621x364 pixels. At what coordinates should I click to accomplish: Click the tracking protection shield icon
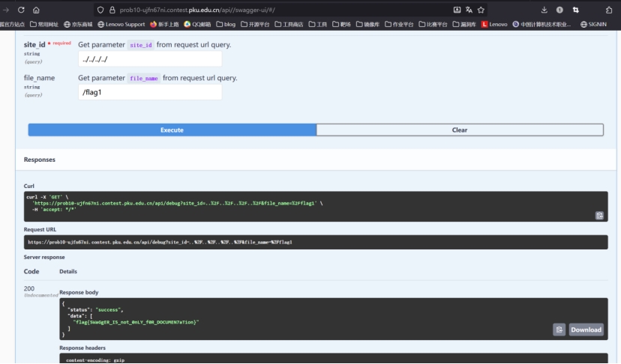pos(100,10)
